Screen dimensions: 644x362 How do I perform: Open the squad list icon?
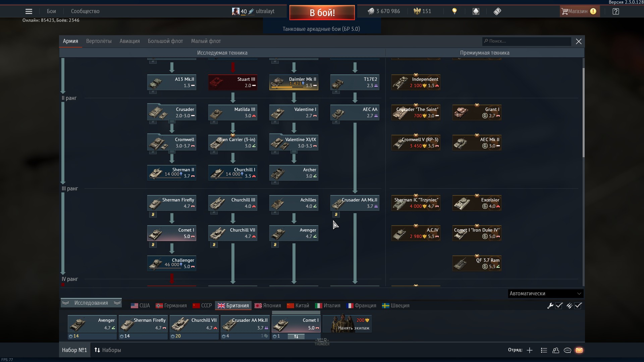pyautogui.click(x=544, y=350)
